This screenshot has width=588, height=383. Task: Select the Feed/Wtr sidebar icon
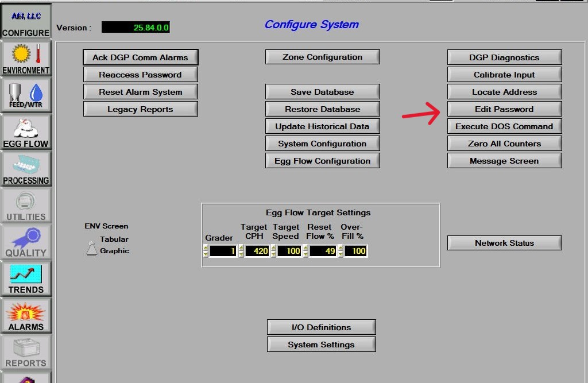click(x=26, y=95)
